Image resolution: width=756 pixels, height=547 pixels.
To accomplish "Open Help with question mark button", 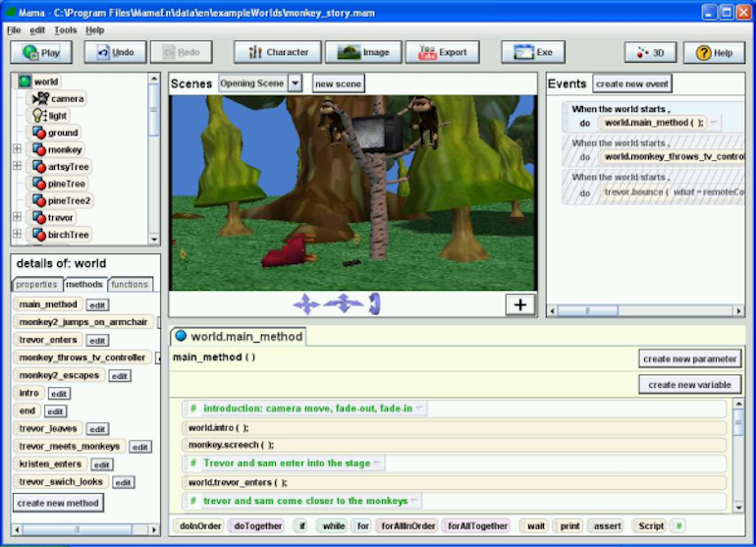I will [x=714, y=53].
